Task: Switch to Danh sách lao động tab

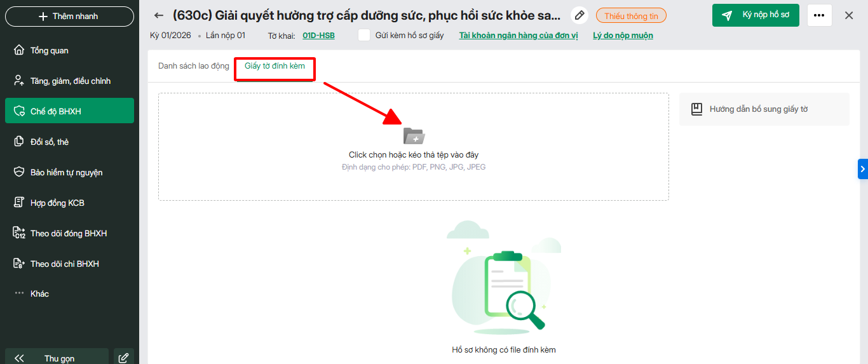Action: (193, 66)
